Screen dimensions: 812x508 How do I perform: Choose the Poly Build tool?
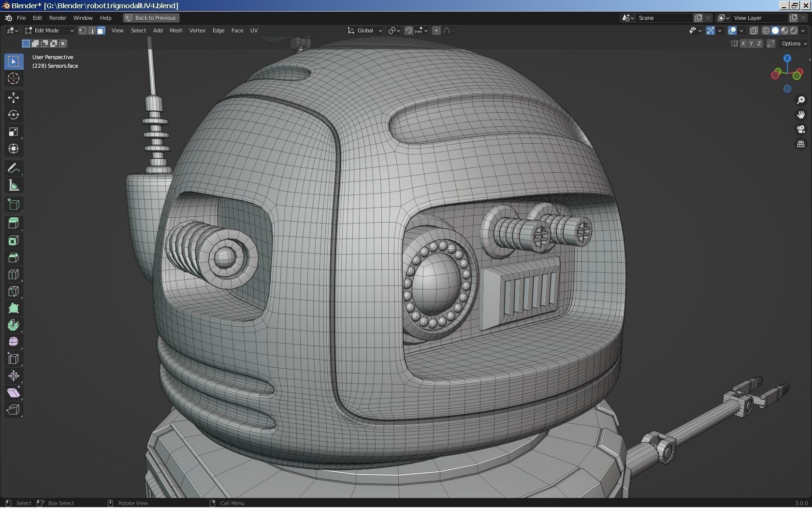[x=14, y=308]
